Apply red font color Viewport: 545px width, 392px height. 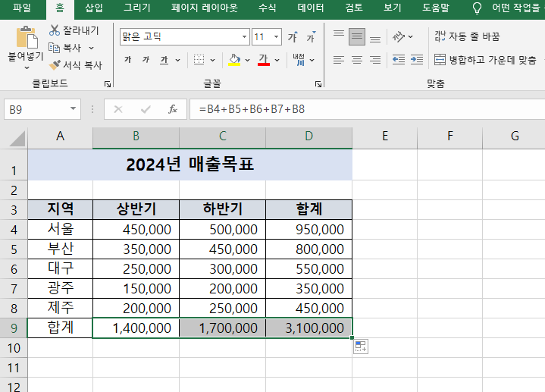pos(264,60)
